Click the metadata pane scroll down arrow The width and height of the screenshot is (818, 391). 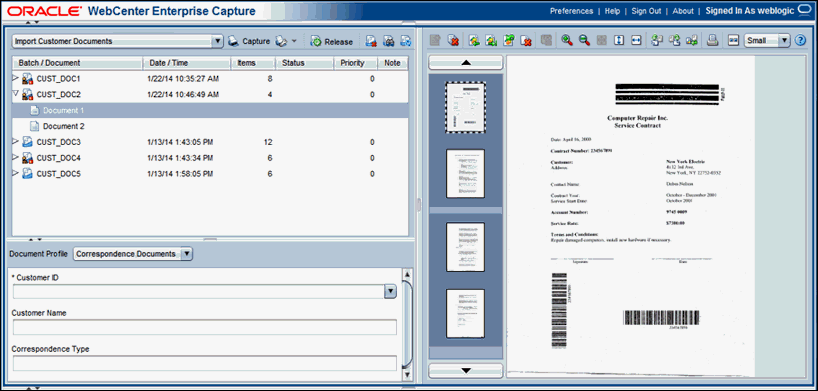pos(407,375)
